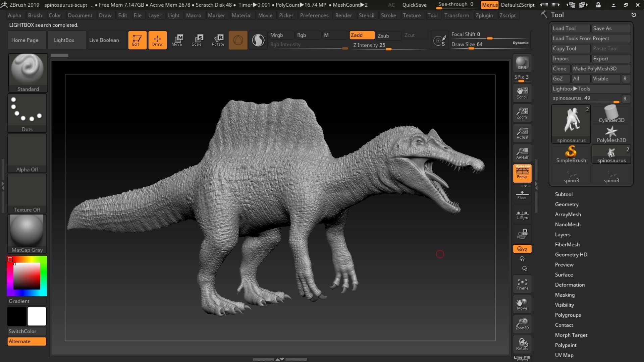Click the black and white sphere icon

click(x=258, y=40)
